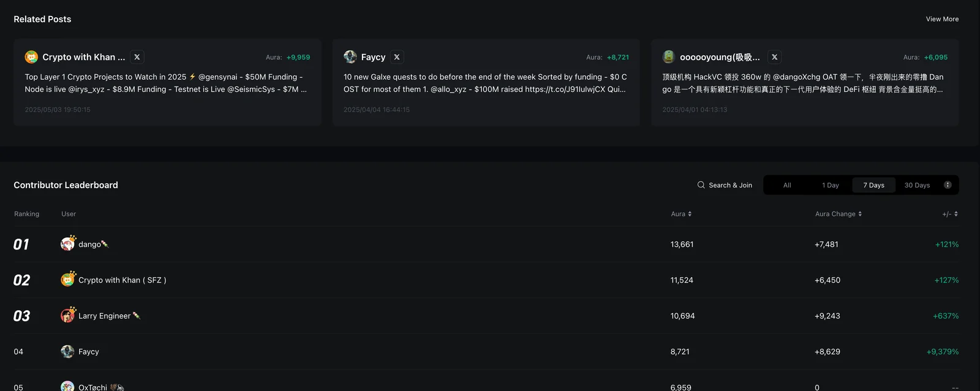The width and height of the screenshot is (980, 391).
Task: Open X link on Crypto with Khan post
Action: click(137, 57)
